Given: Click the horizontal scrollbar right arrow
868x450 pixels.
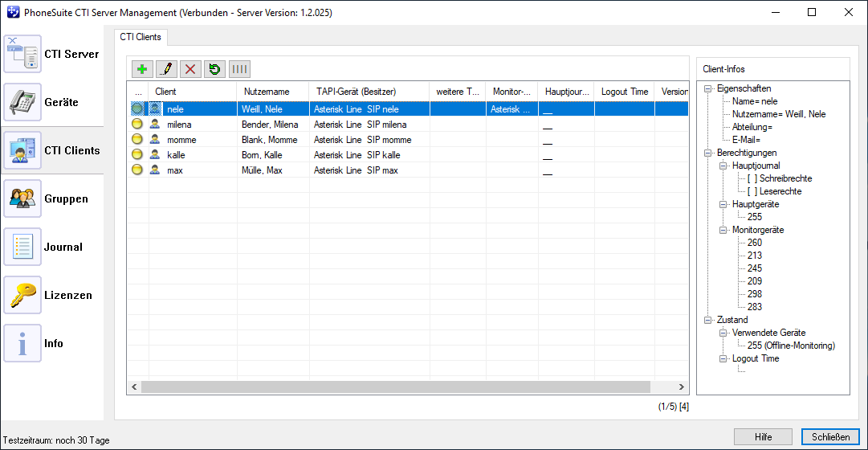Looking at the screenshot, I should (682, 387).
